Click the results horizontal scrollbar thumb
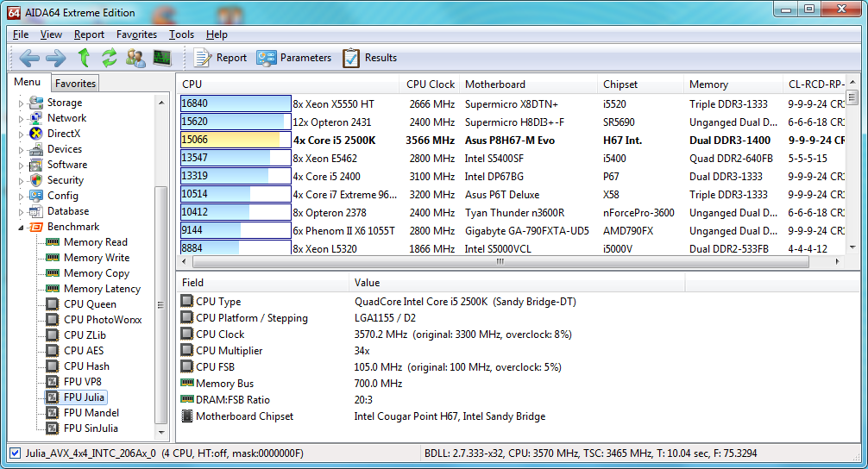 (x=500, y=261)
